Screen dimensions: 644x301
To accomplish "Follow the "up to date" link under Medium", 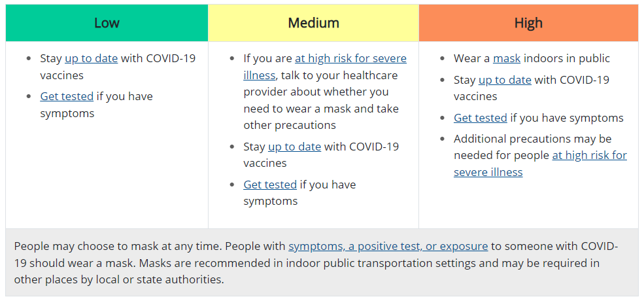I will [294, 147].
